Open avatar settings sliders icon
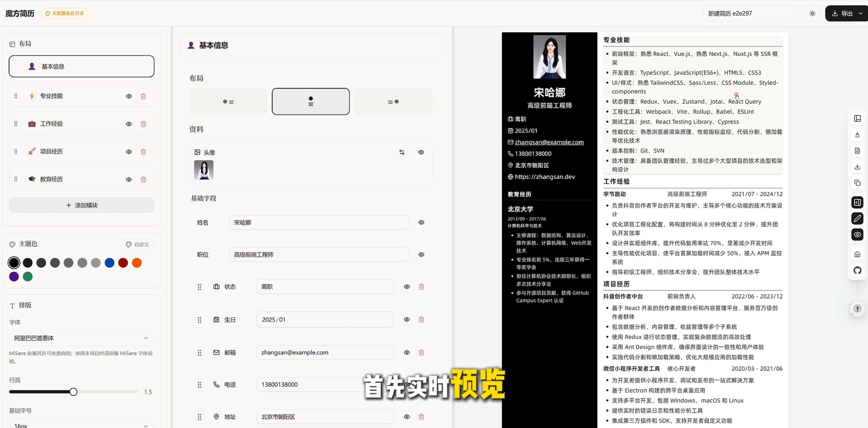 [402, 152]
